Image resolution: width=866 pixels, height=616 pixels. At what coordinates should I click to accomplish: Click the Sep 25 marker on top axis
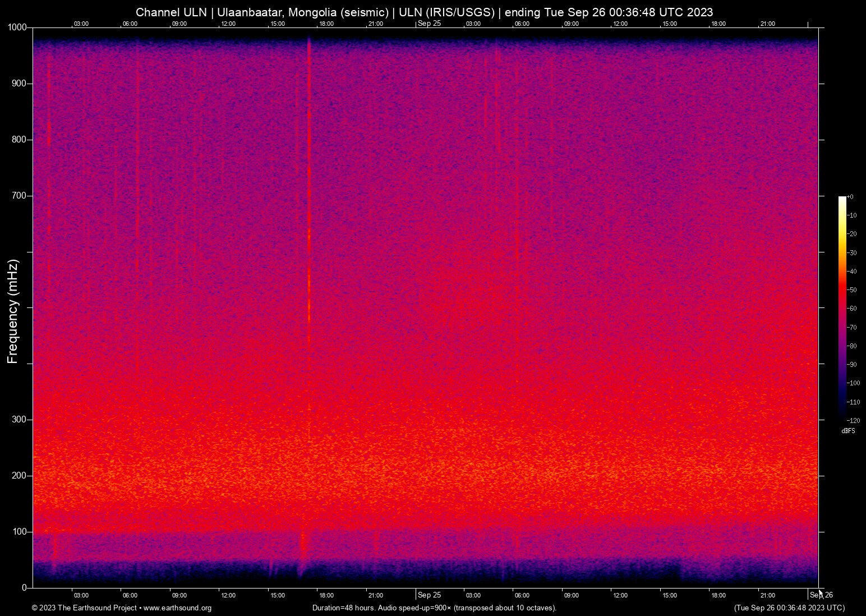429,24
